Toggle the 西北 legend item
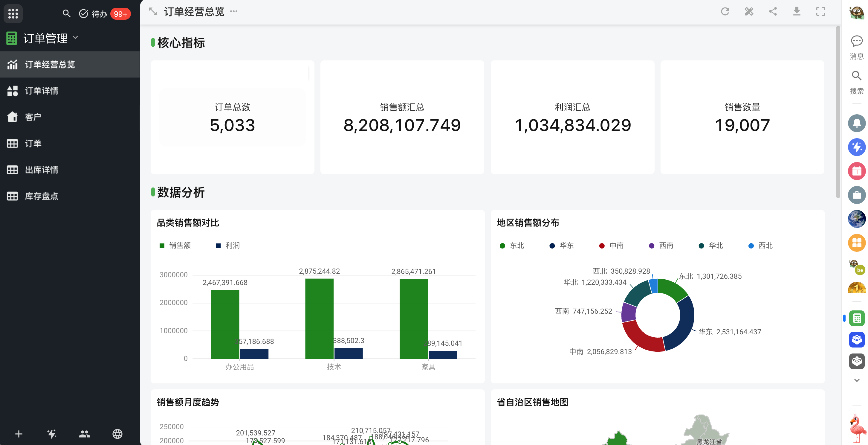 tap(760, 246)
